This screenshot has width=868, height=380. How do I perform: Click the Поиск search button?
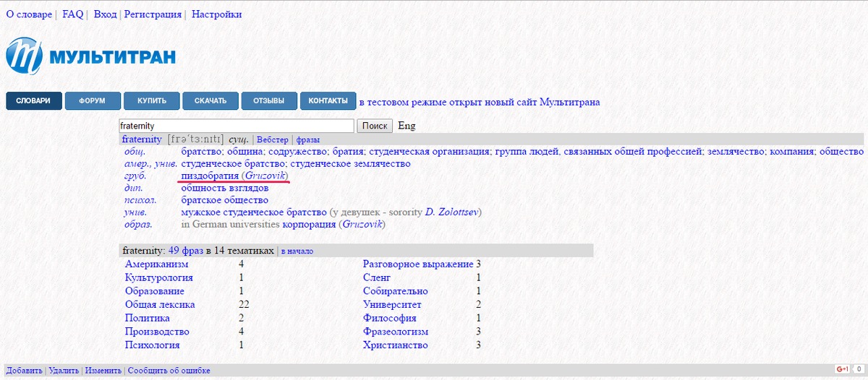tap(375, 126)
